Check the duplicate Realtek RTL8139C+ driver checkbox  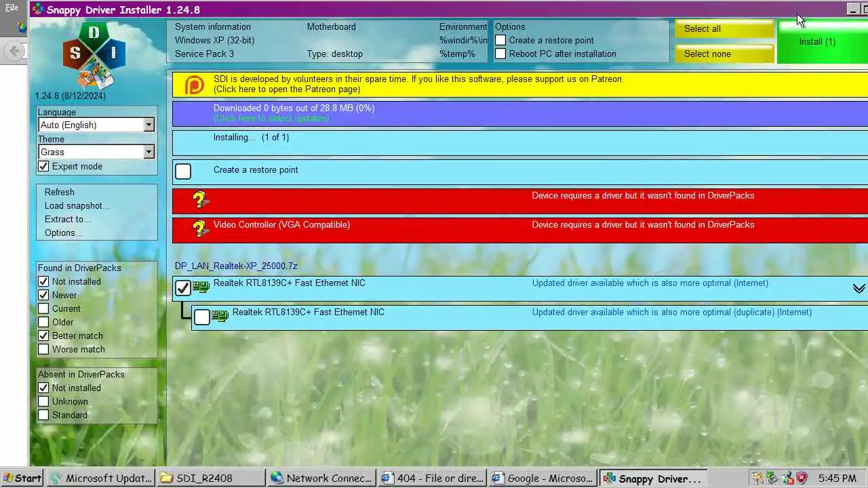point(202,317)
